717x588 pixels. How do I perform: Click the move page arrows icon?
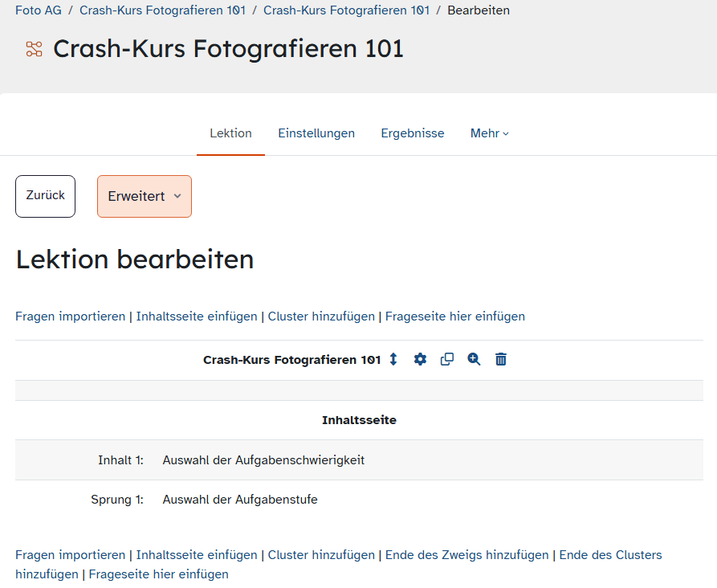coord(393,360)
